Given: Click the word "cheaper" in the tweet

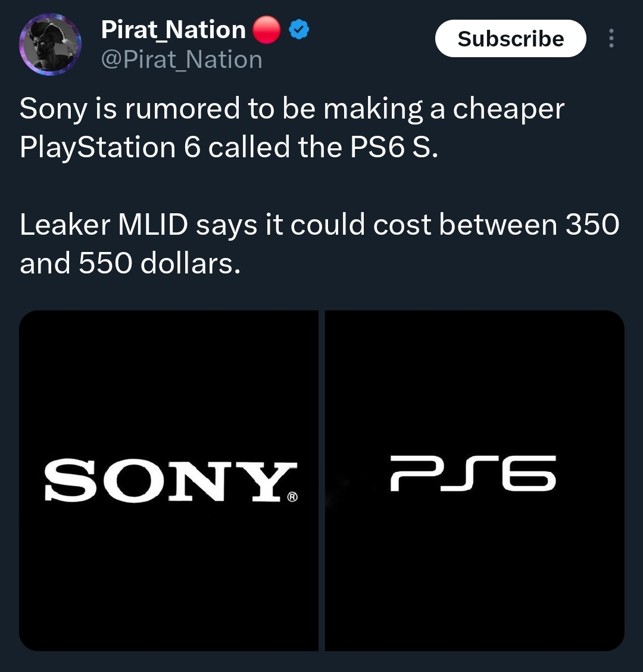Looking at the screenshot, I should coord(508,109).
